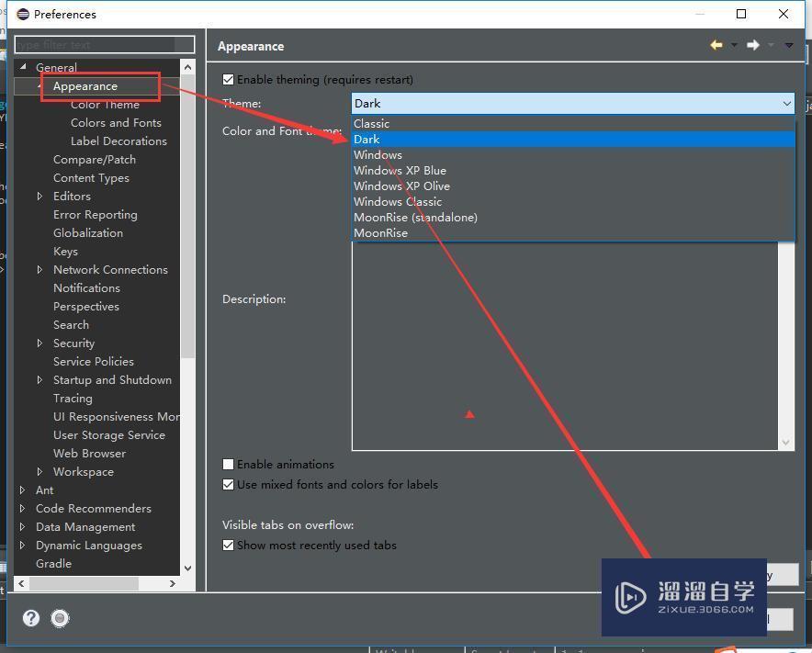This screenshot has height=653, width=812.
Task: Select Windows XP Olive theme
Action: 573,186
